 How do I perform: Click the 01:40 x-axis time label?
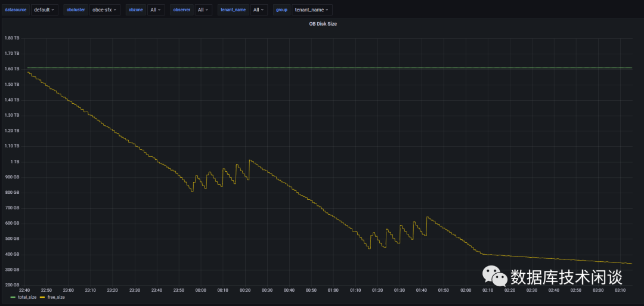422,290
